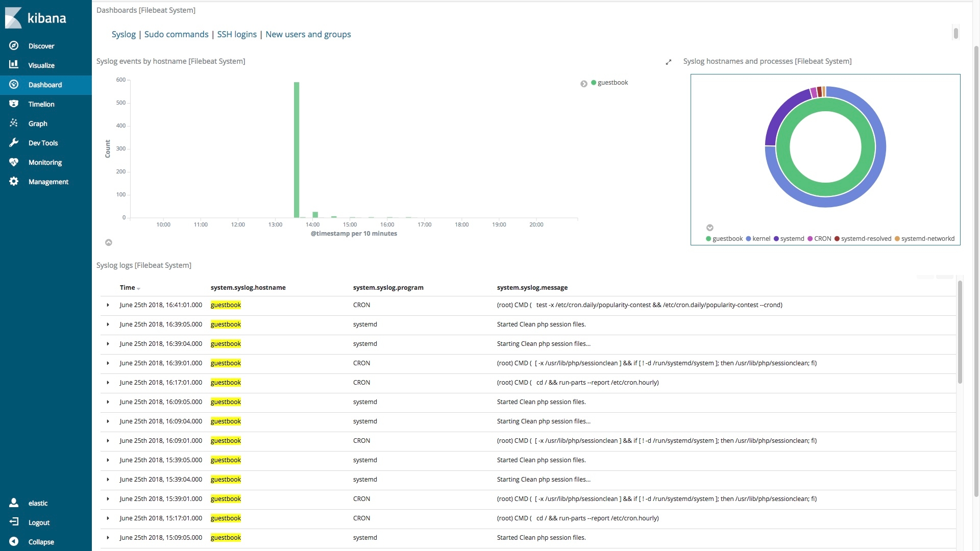Toggle pie chart legend chevron
Image resolution: width=980 pixels, height=551 pixels.
pos(709,228)
